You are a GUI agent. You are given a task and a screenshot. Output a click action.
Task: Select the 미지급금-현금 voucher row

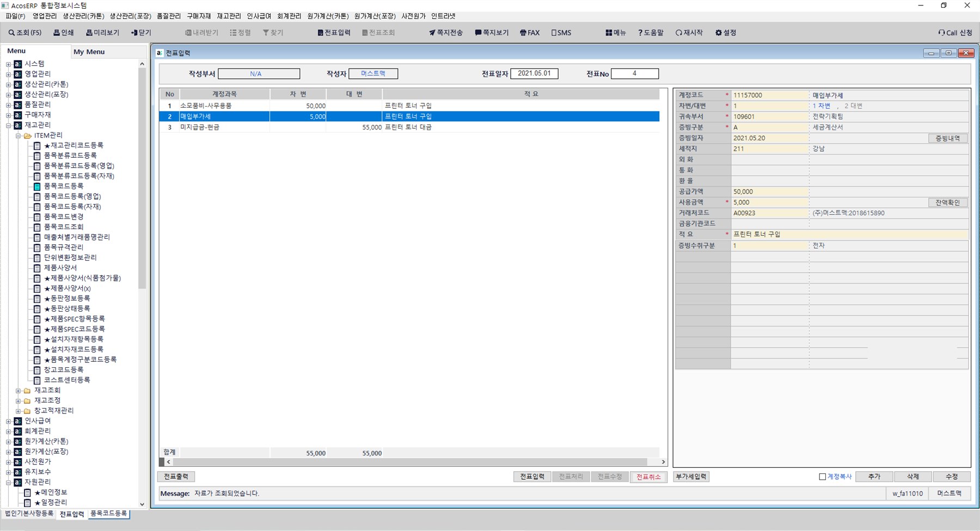pos(409,127)
